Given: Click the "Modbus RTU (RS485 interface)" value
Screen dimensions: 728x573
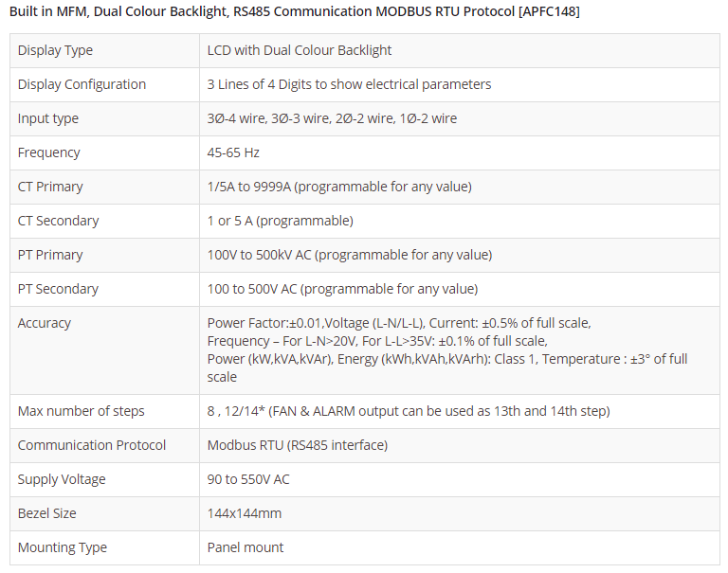Looking at the screenshot, I should (x=298, y=445).
